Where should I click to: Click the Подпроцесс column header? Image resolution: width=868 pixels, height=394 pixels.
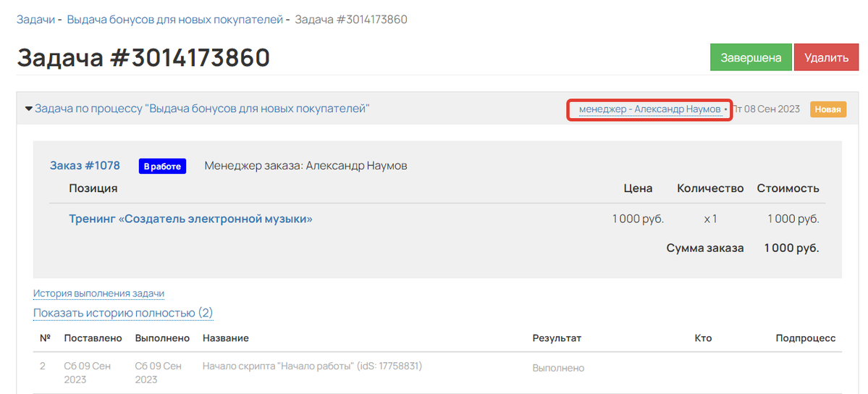805,338
